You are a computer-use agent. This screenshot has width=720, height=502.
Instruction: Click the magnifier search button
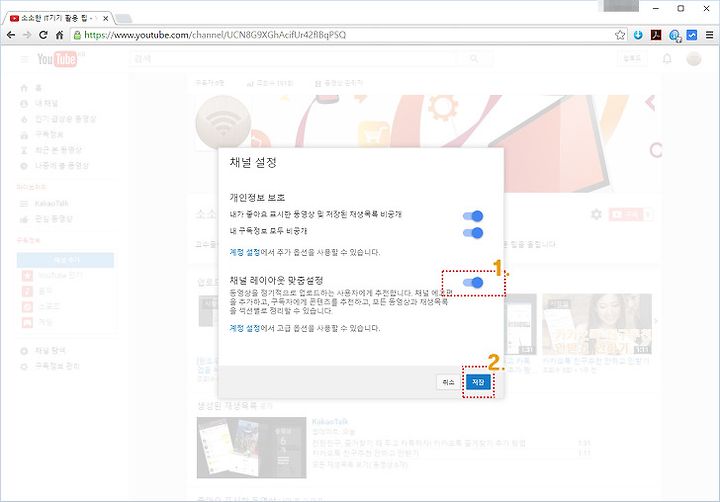pos(474,59)
